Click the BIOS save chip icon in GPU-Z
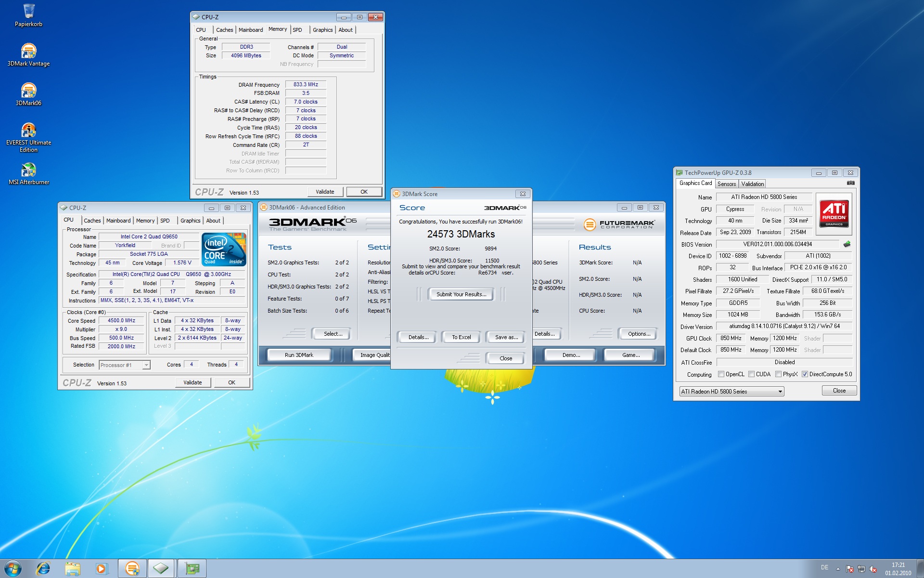This screenshot has width=924, height=578. (847, 244)
